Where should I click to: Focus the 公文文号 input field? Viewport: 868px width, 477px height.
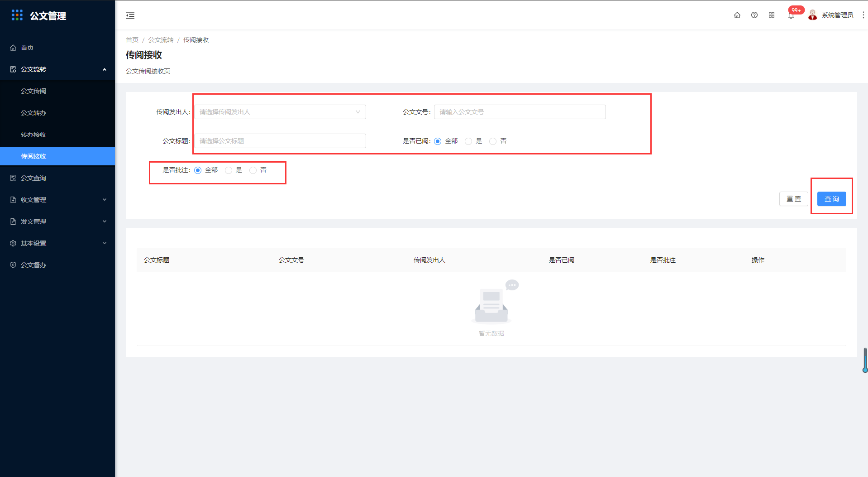click(520, 112)
